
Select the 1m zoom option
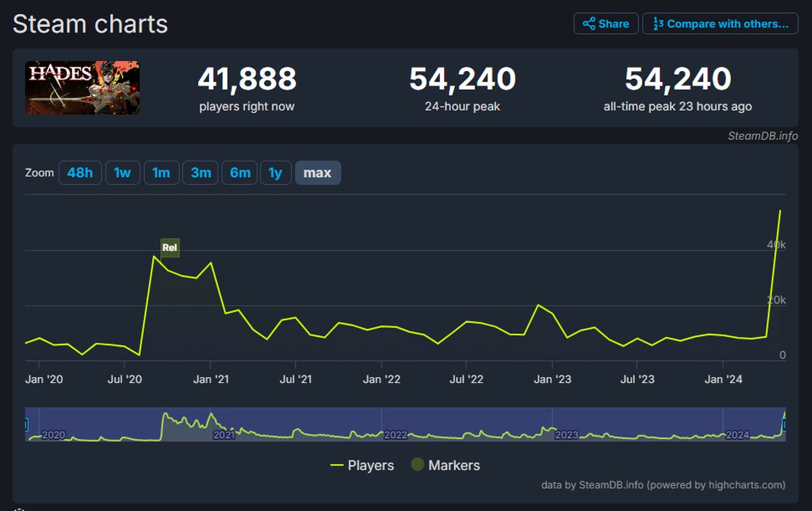(162, 173)
